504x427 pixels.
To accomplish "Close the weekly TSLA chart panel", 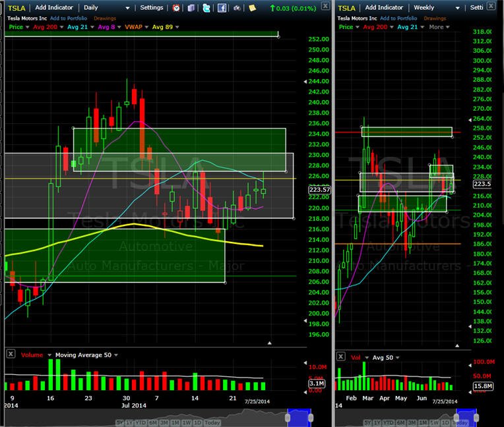I will pyautogui.click(x=491, y=5).
